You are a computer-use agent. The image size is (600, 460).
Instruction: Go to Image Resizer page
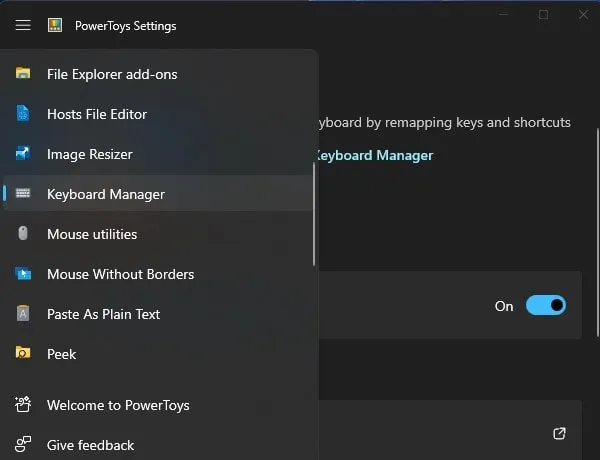pyautogui.click(x=158, y=154)
